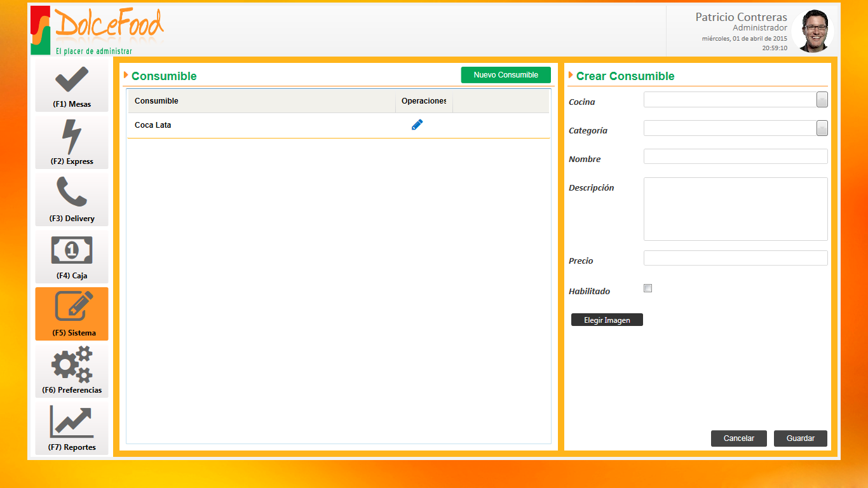Screen dimensions: 868x488
Task: Select the Express lightning bolt icon
Action: coord(71,137)
